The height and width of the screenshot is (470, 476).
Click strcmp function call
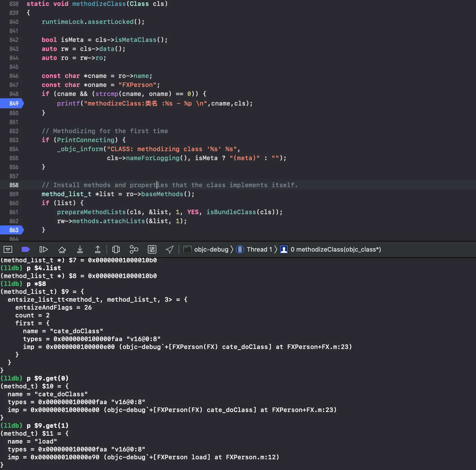[107, 94]
